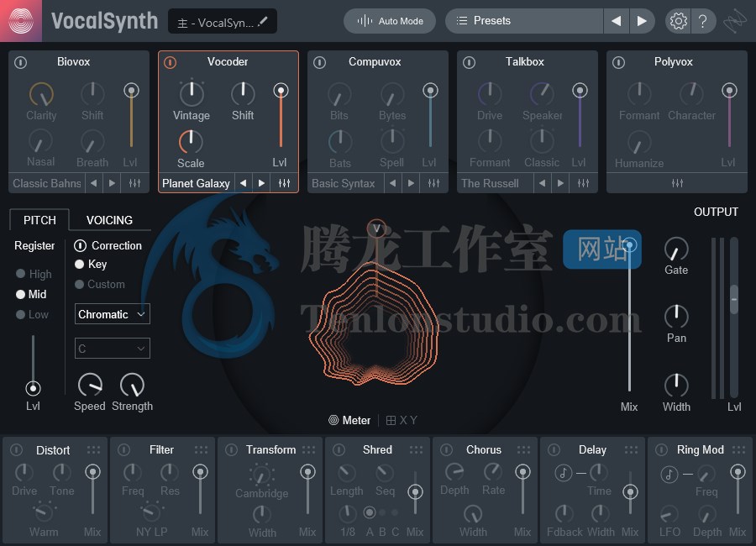Load previous Vocoder preset arrow
The height and width of the screenshot is (546, 756).
coord(244,183)
